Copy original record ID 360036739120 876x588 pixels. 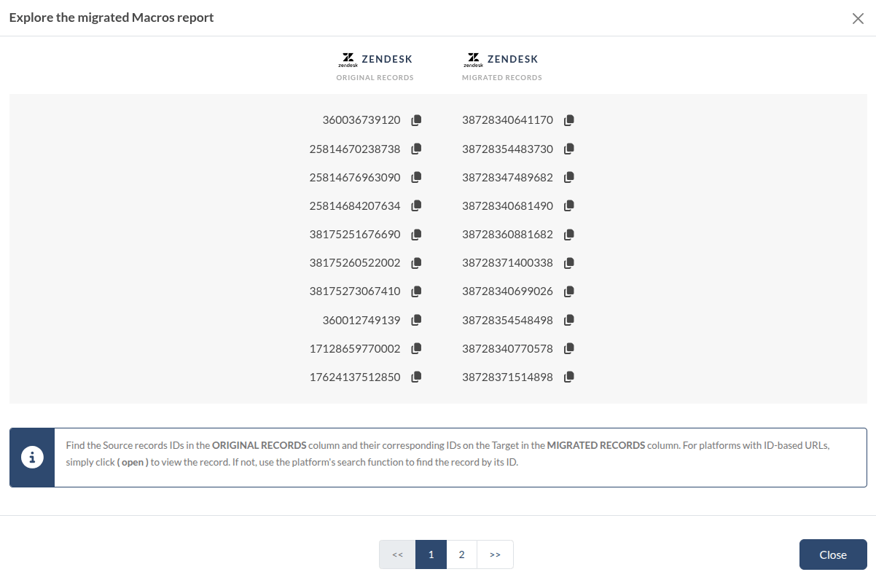pyautogui.click(x=416, y=120)
